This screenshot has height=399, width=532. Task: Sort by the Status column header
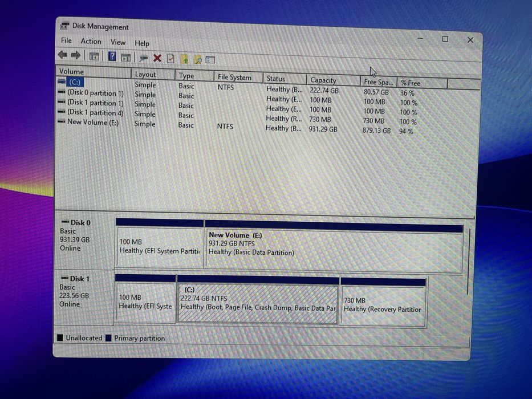point(285,79)
